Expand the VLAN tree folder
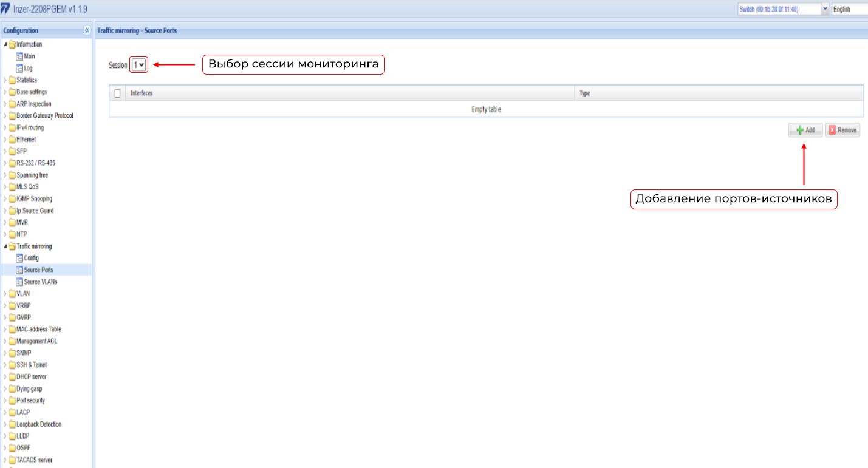Image resolution: width=868 pixels, height=468 pixels. (x=5, y=294)
